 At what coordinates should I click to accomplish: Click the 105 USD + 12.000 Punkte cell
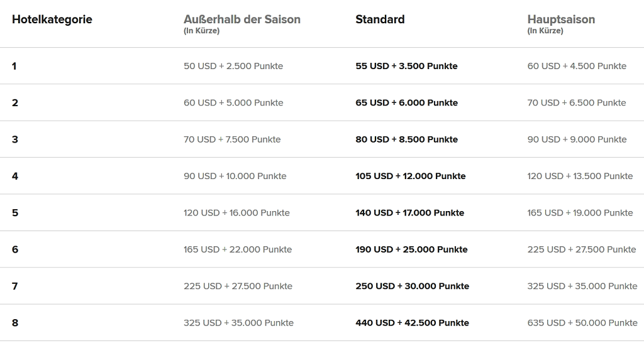pos(410,176)
